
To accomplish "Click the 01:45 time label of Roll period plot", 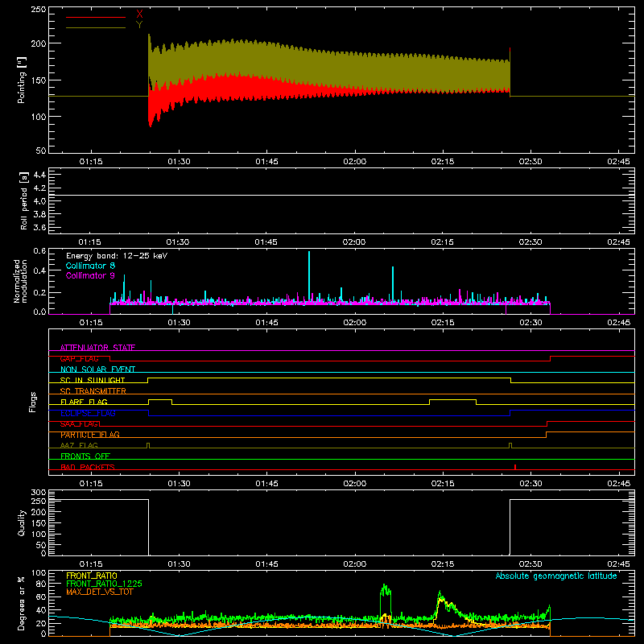I will (x=266, y=242).
